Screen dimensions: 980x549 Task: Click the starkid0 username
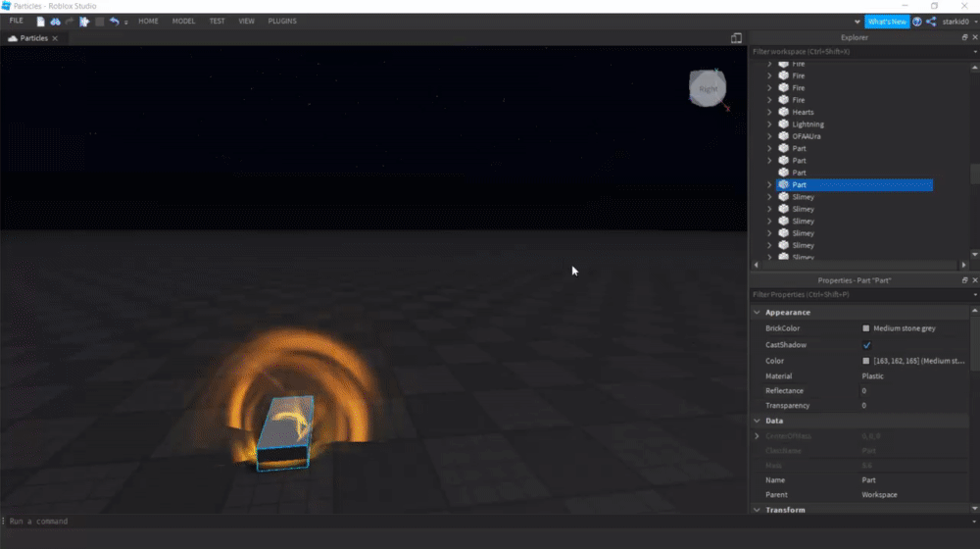[x=955, y=22]
